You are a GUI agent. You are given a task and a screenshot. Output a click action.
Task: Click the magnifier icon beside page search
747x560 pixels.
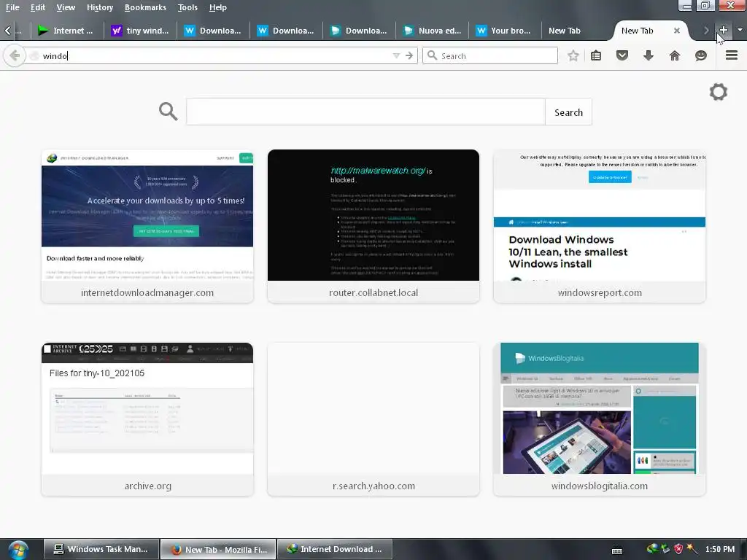169,112
